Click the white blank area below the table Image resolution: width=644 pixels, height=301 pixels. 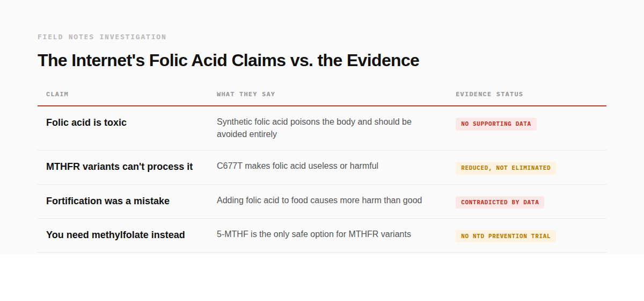click(x=322, y=277)
